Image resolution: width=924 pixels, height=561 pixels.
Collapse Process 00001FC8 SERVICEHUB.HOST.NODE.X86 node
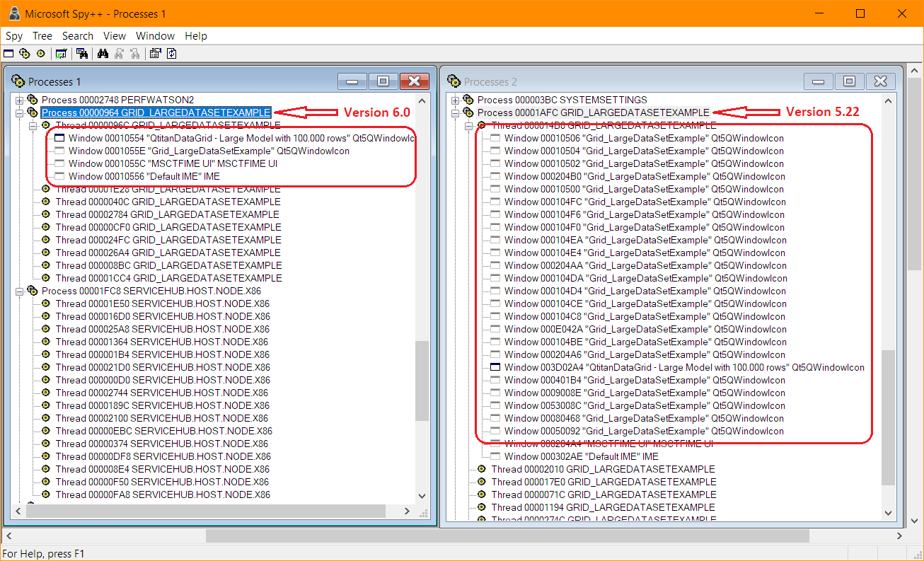tap(19, 291)
